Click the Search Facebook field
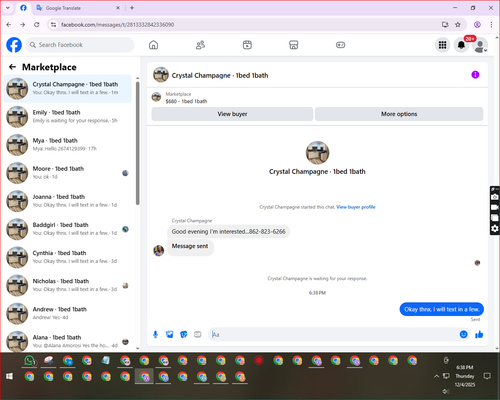This screenshot has width=500, height=400. 80,45
